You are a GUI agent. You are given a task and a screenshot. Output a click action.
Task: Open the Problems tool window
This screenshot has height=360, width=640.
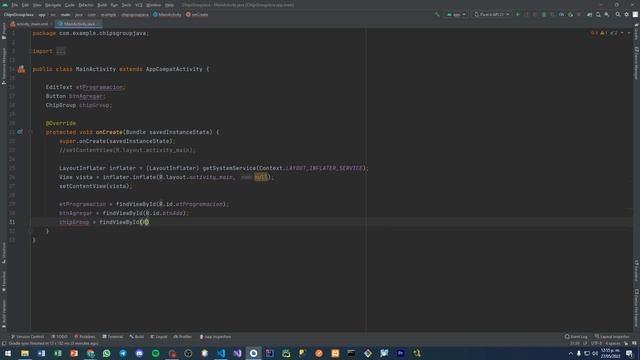(x=85, y=337)
